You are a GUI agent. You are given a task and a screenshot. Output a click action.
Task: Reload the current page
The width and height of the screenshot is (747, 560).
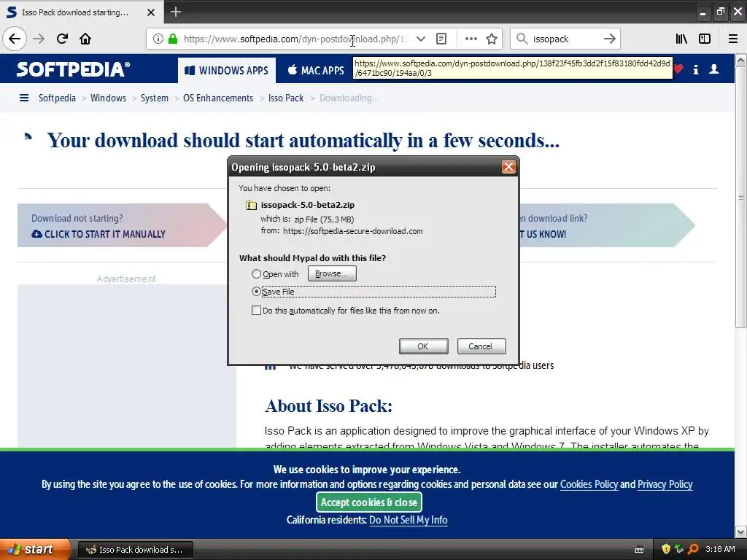click(62, 39)
